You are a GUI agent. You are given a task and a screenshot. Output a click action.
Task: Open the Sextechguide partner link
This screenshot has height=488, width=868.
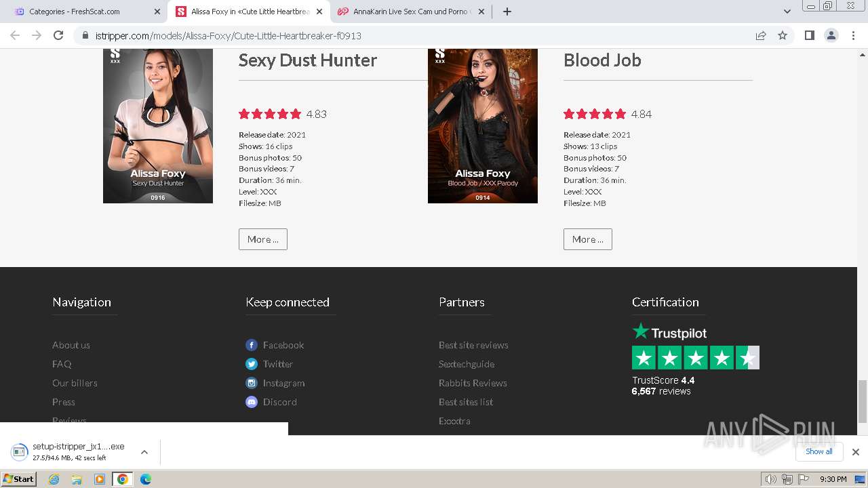(x=467, y=364)
